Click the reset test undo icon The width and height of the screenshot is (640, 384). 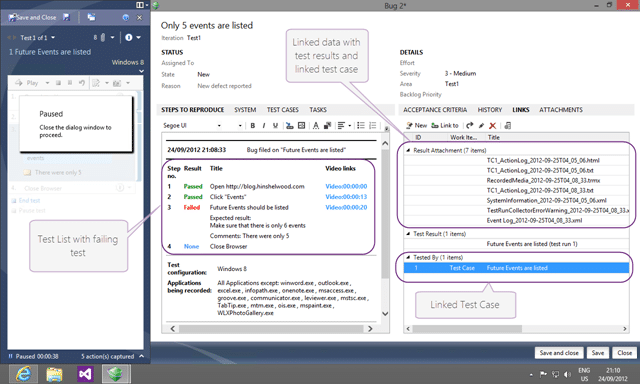pyautogui.click(x=82, y=83)
